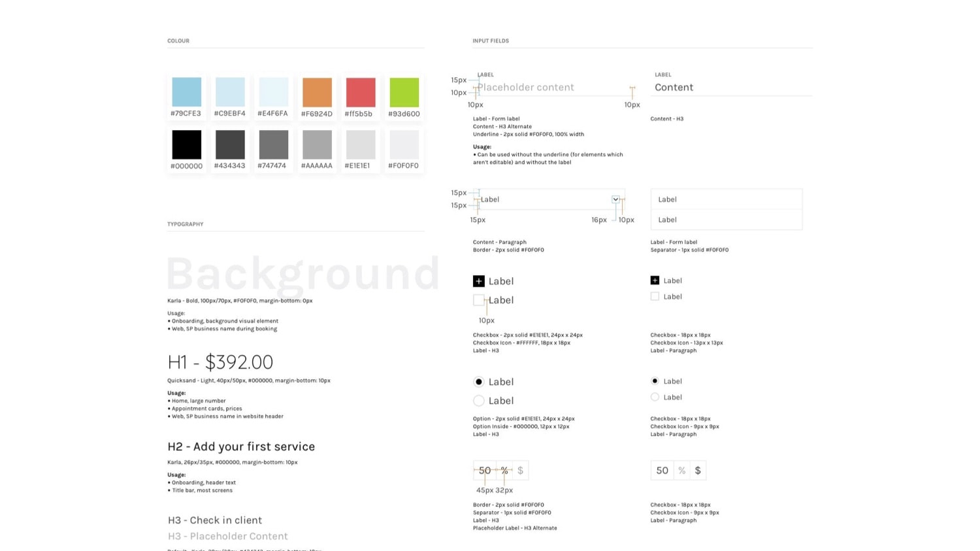The width and height of the screenshot is (980, 551).
Task: Click the small LABEL above Content field
Action: coord(663,75)
